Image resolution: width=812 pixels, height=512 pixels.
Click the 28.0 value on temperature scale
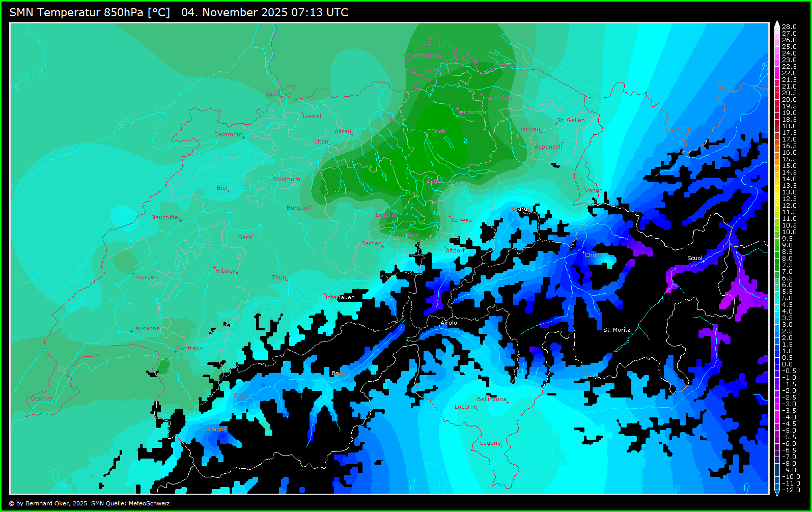click(789, 27)
